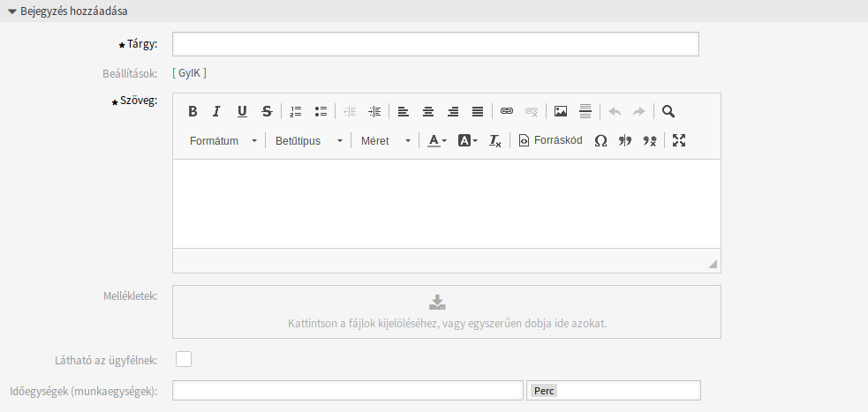Apply Strikethrough formatting

coord(267,111)
